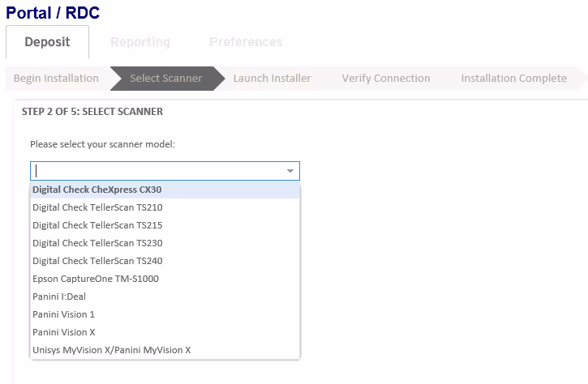Click 'STEP 2 OF 5: SELECT SCANNER' heading
The image size is (588, 384).
coord(92,112)
